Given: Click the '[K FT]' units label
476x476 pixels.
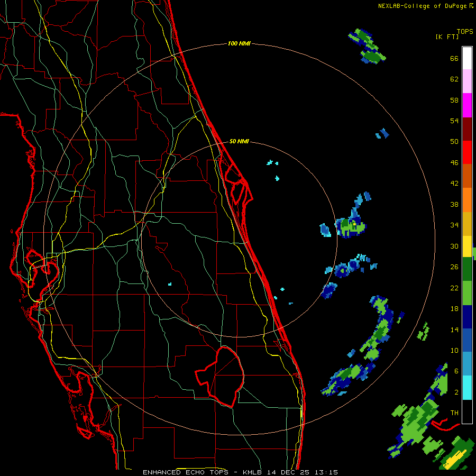Looking at the screenshot, I should [447, 37].
